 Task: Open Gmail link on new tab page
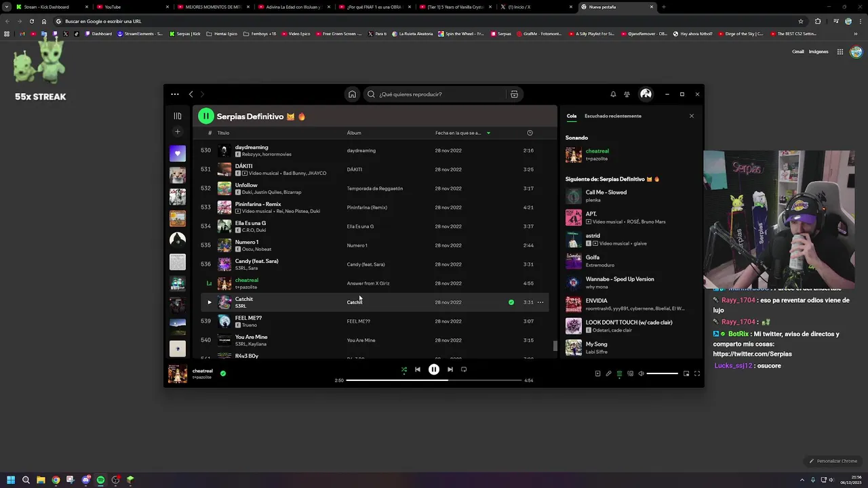797,52
